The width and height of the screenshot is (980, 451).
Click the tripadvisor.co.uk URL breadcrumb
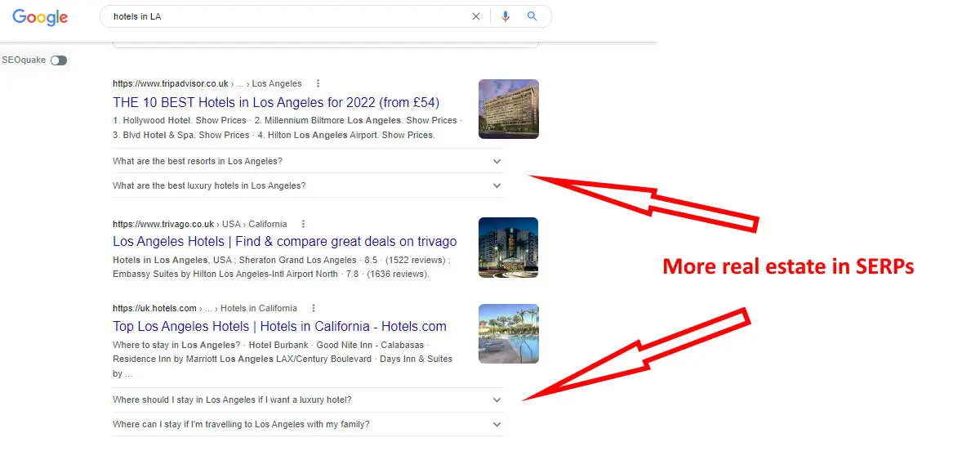click(x=207, y=83)
